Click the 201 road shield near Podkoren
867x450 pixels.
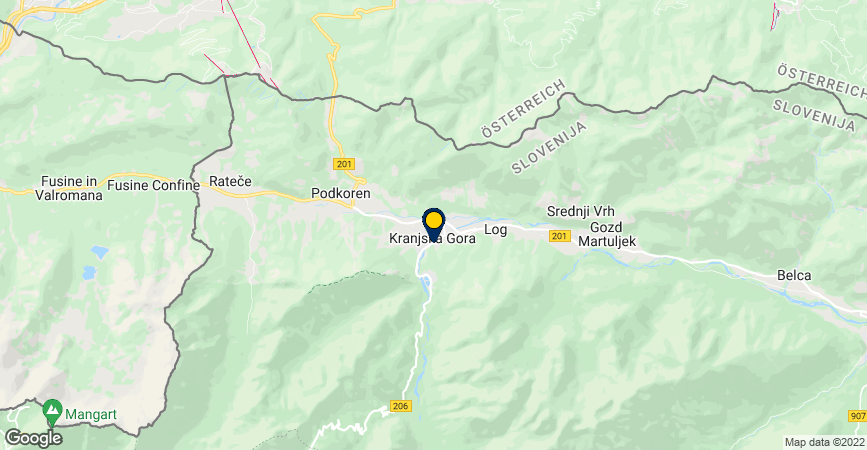[x=344, y=164]
